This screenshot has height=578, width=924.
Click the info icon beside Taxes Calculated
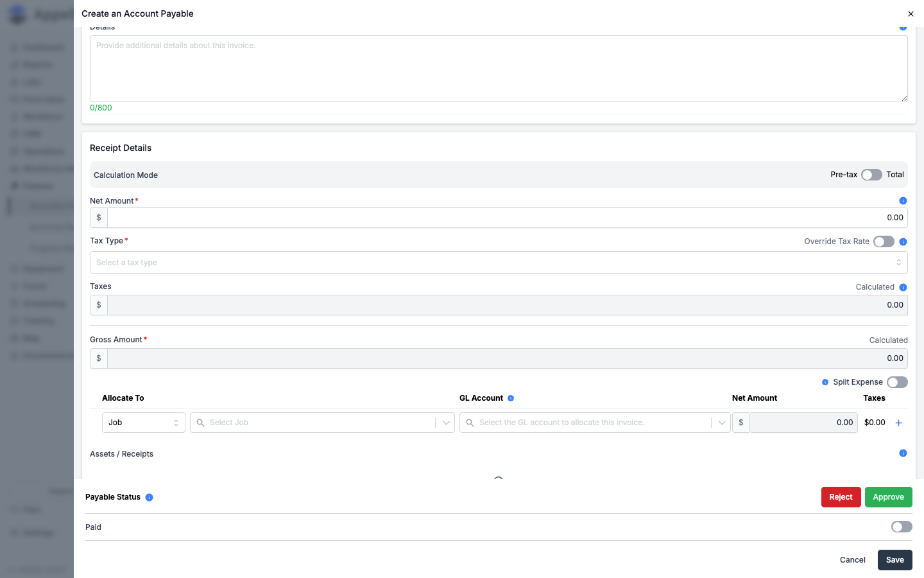[903, 288]
